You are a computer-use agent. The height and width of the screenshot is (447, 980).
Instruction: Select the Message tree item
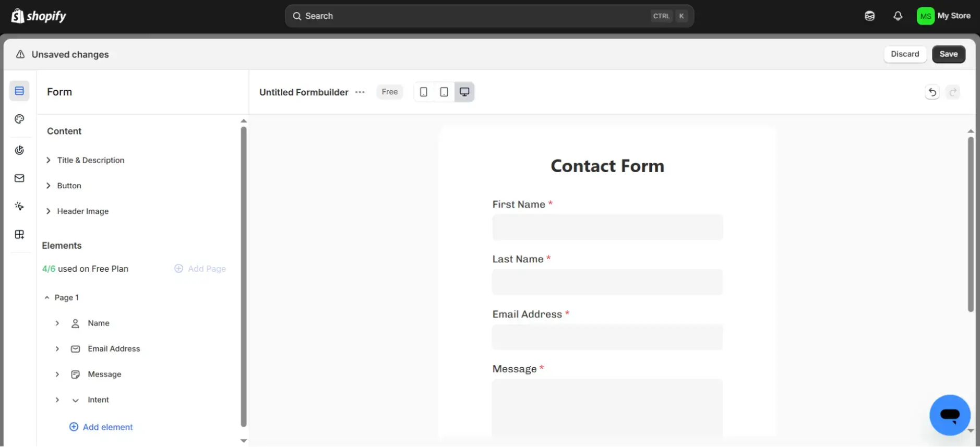click(104, 374)
